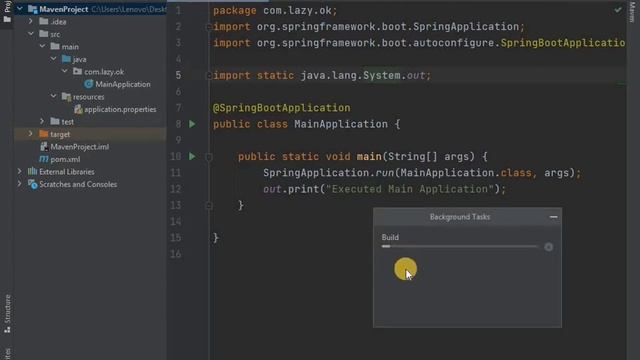Click the fold end marker at line 13
640x360 pixels.
[x=209, y=205]
